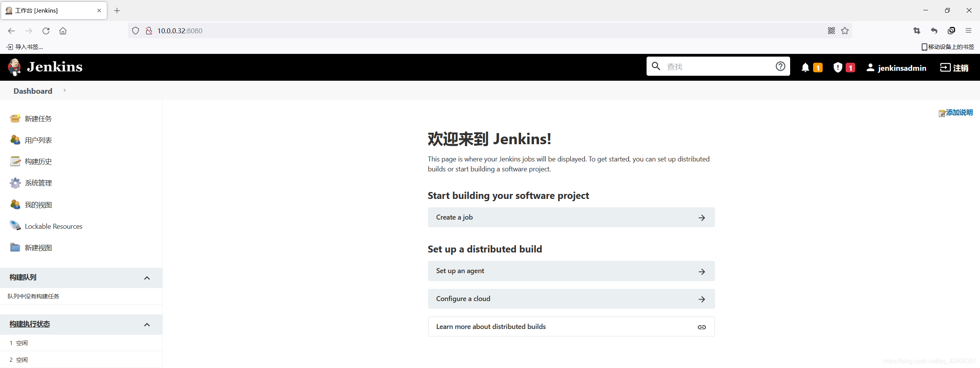Click the Dashboard breadcrumb link
This screenshot has width=980, height=368.
(x=33, y=91)
